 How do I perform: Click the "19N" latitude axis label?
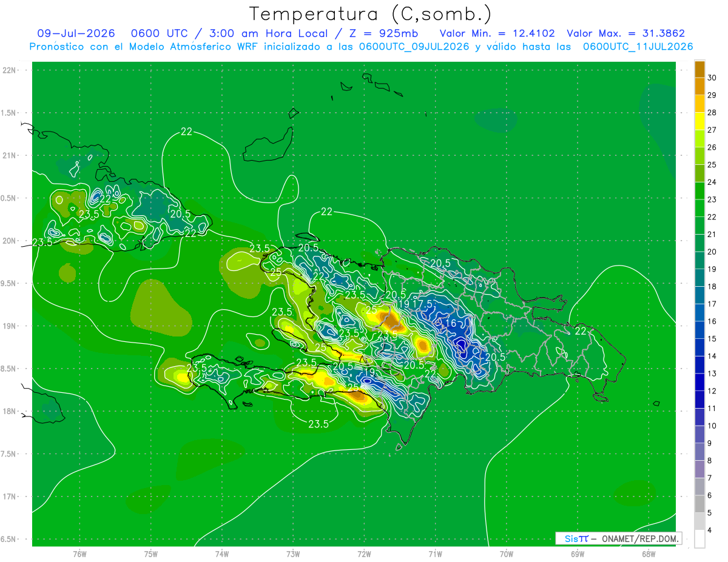click(9, 326)
